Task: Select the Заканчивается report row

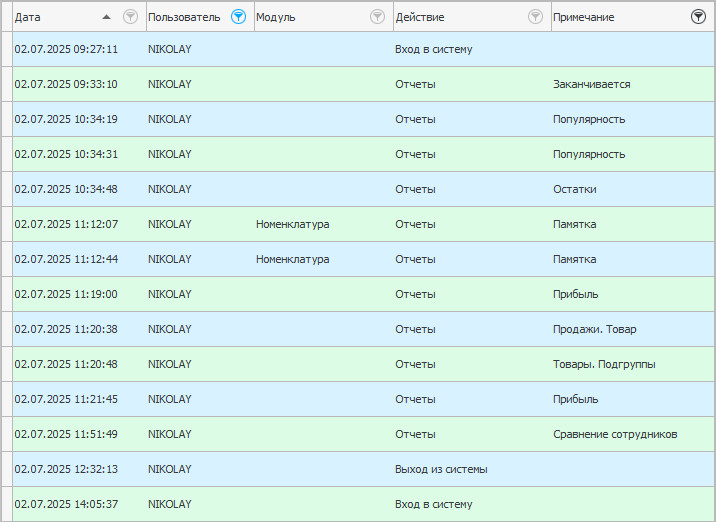Action: point(363,84)
